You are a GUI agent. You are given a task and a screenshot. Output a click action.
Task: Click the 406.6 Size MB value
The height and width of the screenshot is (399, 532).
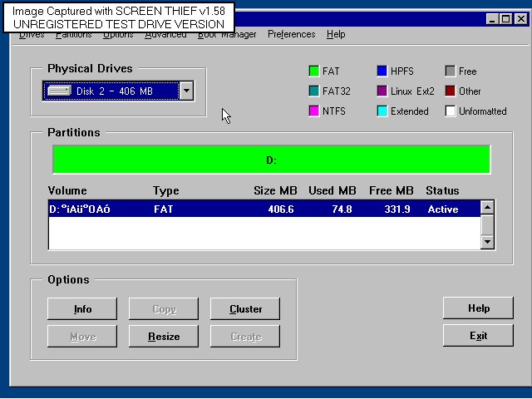pyautogui.click(x=281, y=209)
